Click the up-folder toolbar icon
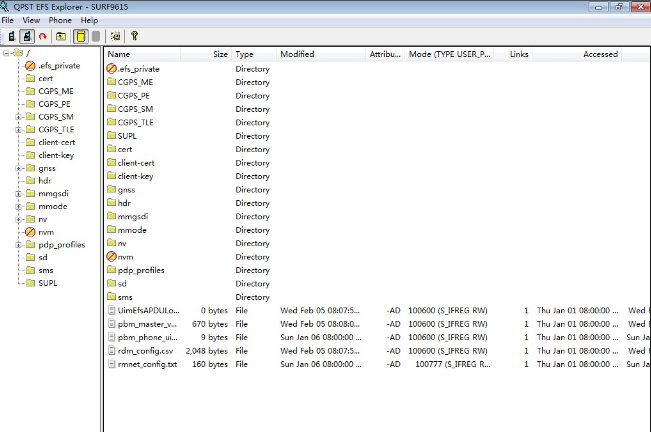651x432 pixels. [x=61, y=36]
